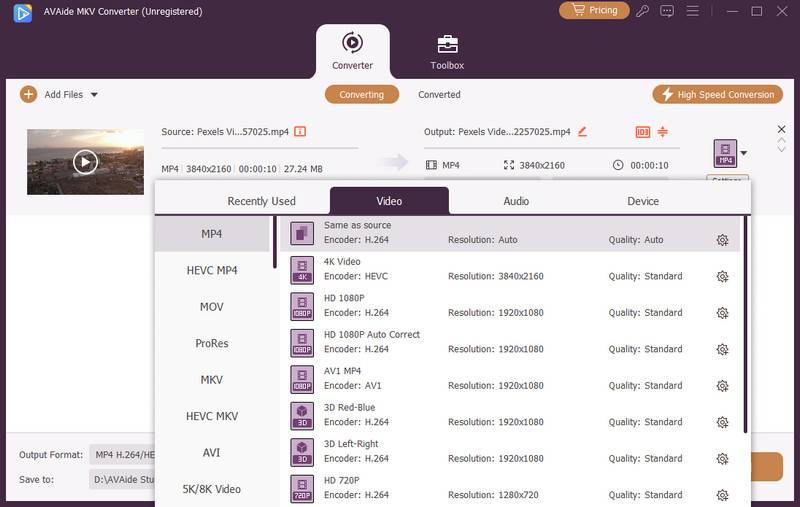Choose the HD 720P preset icon
The width and height of the screenshot is (800, 507).
302,488
